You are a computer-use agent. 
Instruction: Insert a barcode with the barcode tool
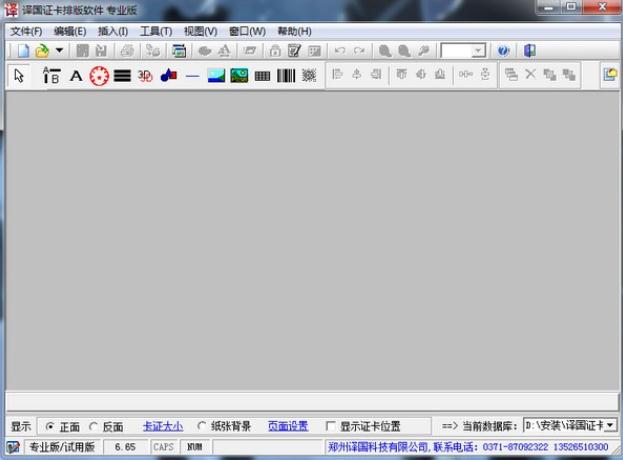click(x=286, y=76)
